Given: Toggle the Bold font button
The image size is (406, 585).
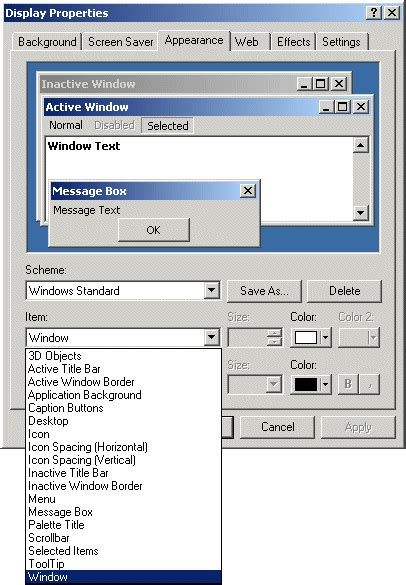Looking at the screenshot, I should coord(348,384).
